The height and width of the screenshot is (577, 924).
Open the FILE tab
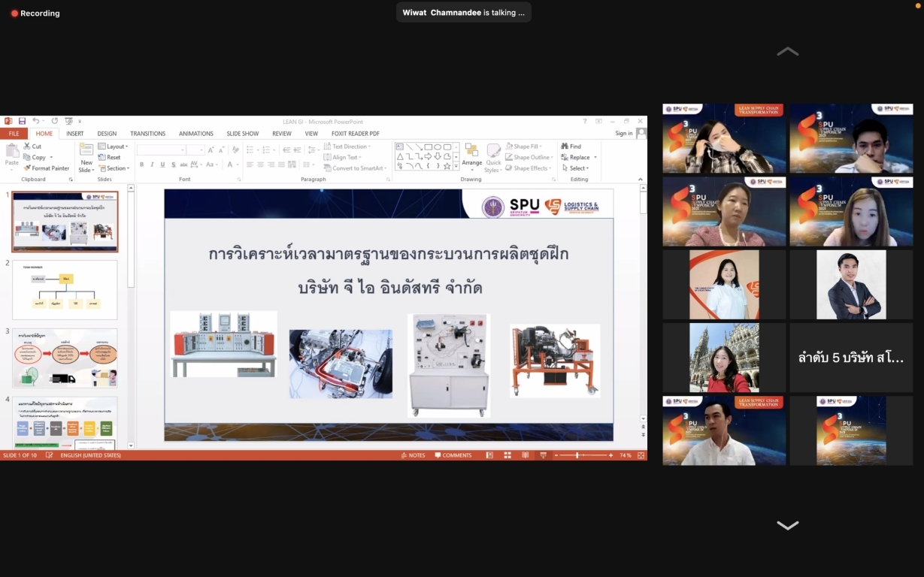pyautogui.click(x=14, y=134)
